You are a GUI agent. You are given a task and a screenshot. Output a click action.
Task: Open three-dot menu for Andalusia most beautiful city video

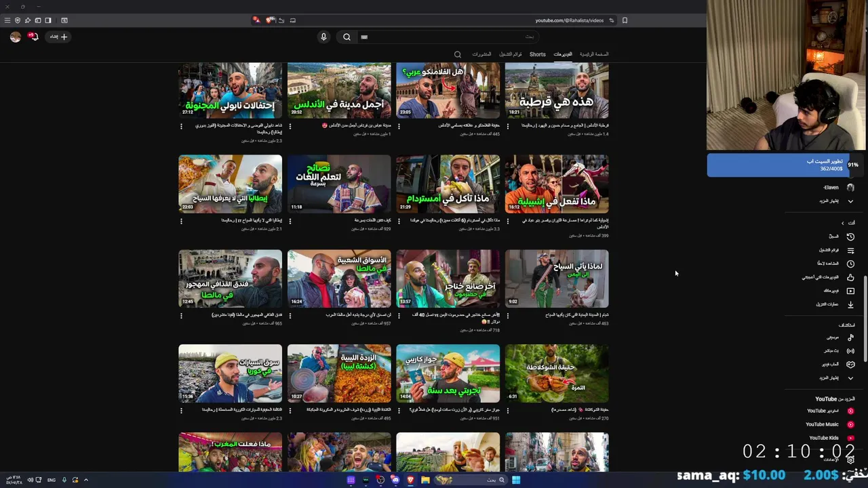pyautogui.click(x=290, y=126)
